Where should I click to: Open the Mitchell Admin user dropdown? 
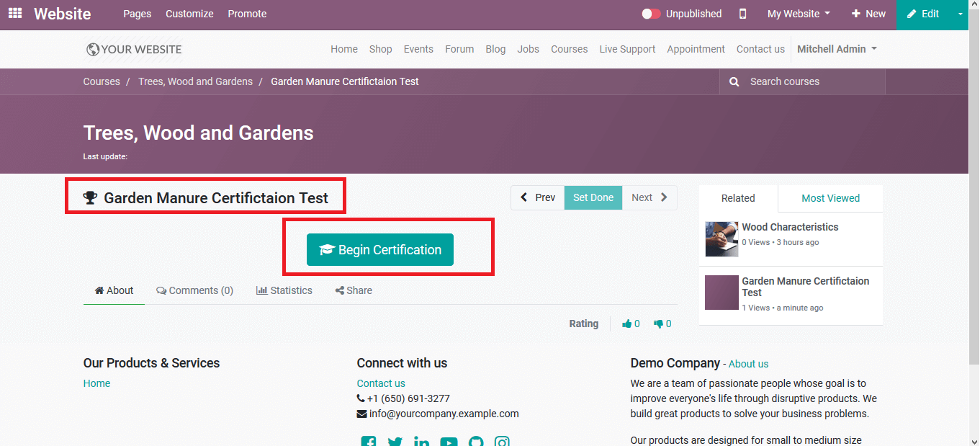tap(837, 49)
